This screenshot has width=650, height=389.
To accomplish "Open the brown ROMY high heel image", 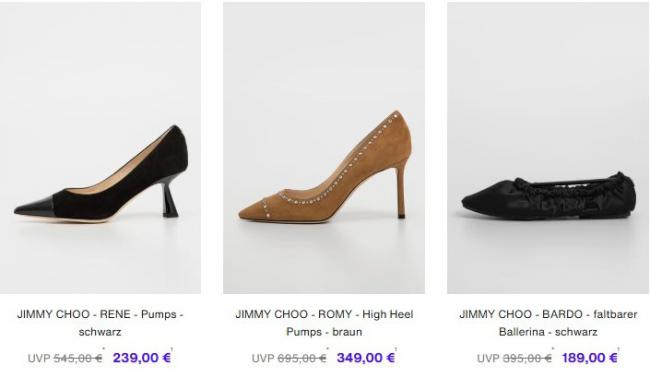I will [324, 148].
